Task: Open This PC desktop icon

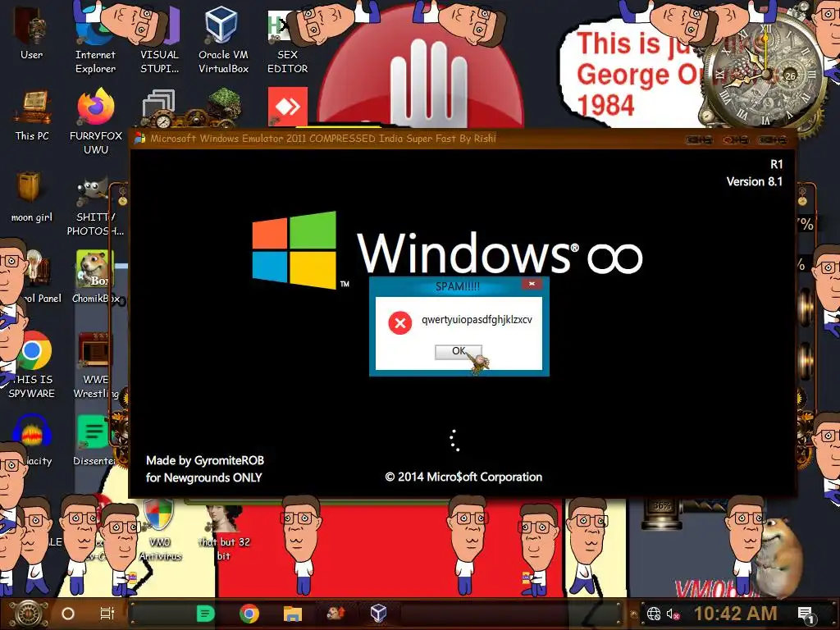Action: click(32, 115)
